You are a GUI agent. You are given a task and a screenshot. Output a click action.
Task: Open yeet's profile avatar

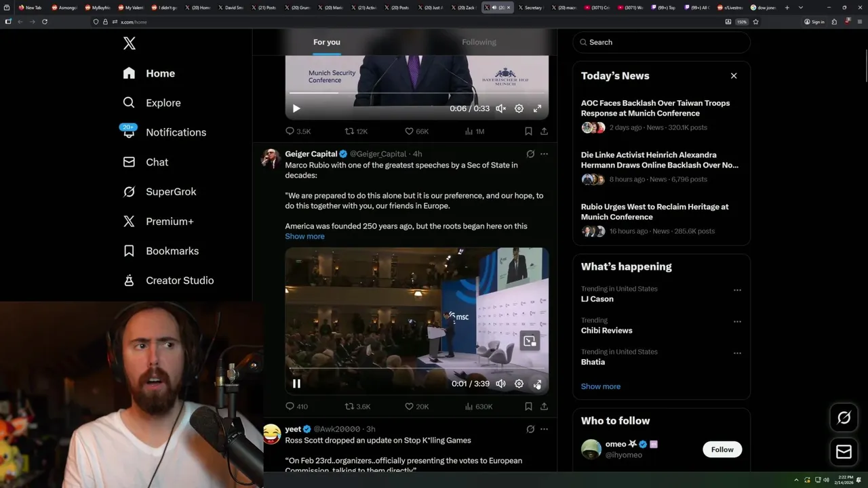pos(271,434)
